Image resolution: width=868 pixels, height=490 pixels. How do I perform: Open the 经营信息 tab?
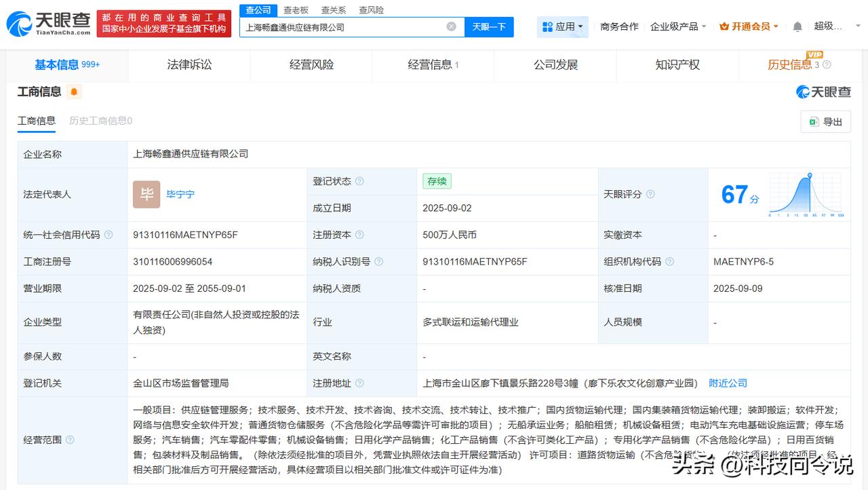click(x=433, y=64)
